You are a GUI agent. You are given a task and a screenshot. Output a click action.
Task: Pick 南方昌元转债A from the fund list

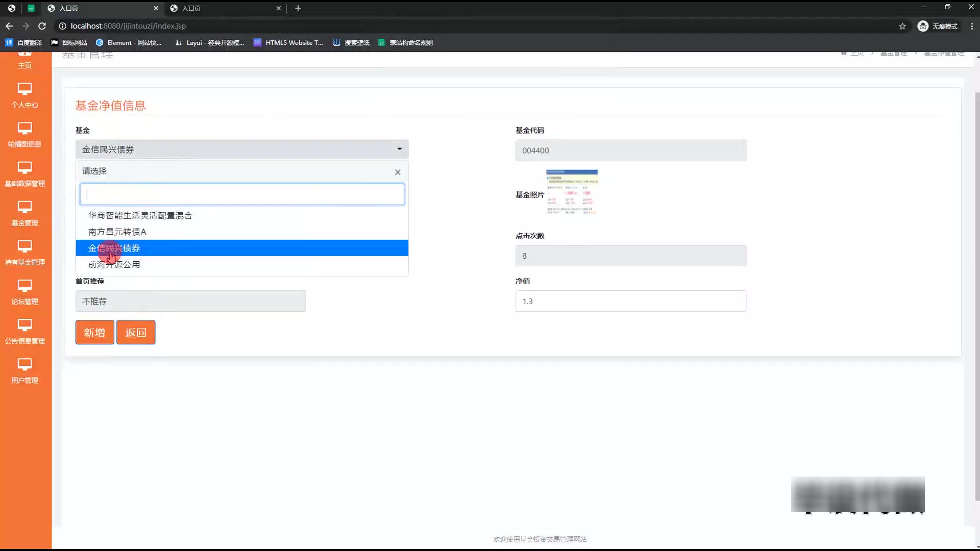(x=117, y=232)
